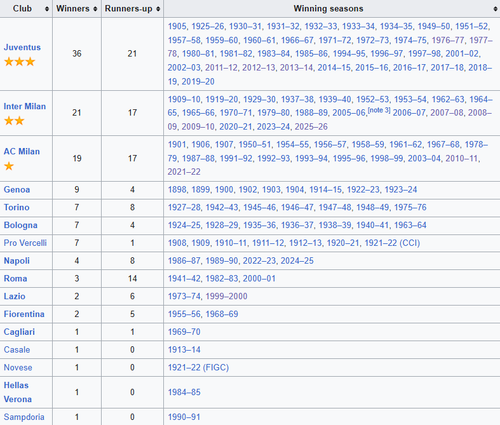Open Napoli 2024–25 season link
The height and width of the screenshot is (425, 500).
coord(297,261)
